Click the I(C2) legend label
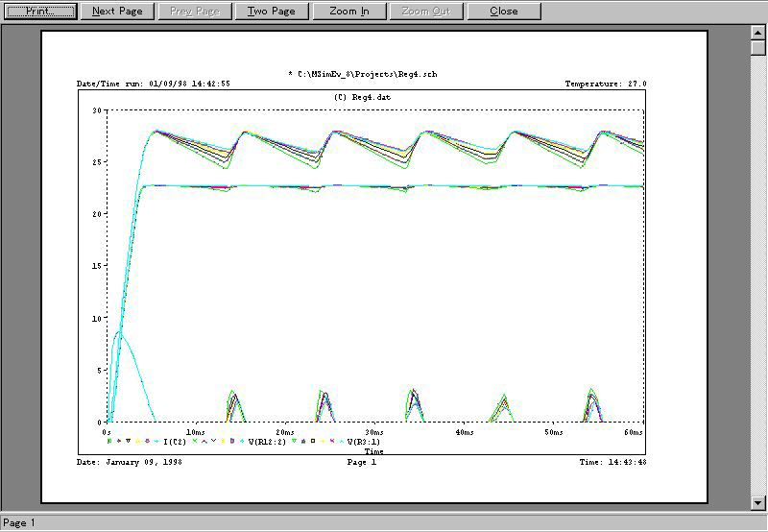 [174, 442]
